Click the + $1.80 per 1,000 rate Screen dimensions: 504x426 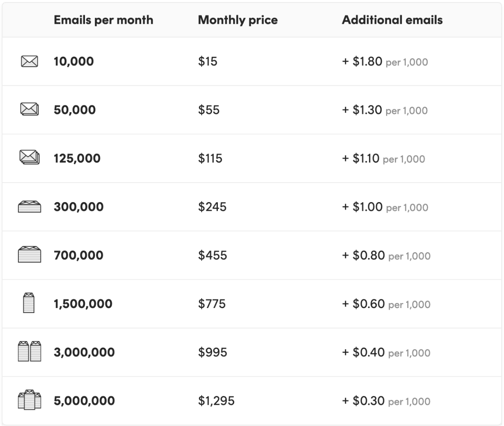tap(385, 62)
